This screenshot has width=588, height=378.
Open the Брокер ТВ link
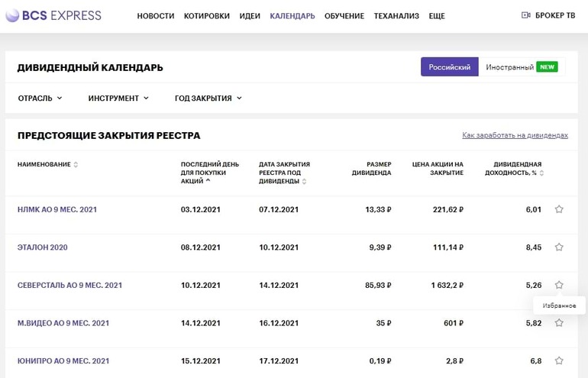[x=555, y=15]
